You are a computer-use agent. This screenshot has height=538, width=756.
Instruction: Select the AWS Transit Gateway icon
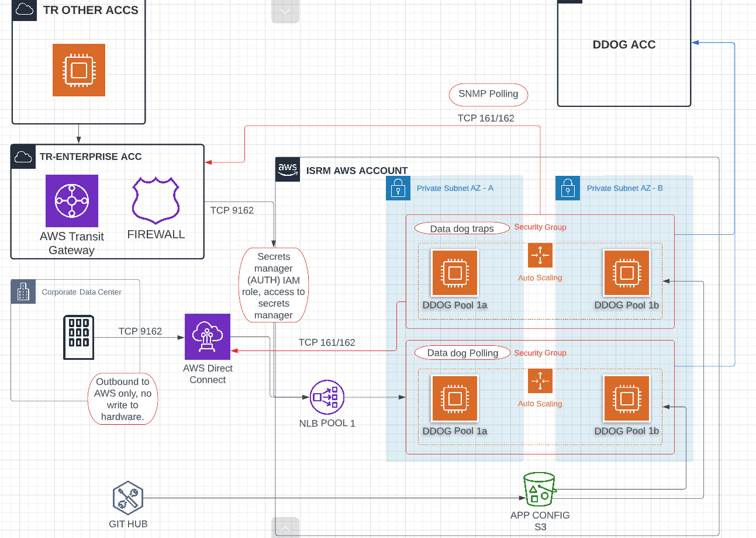click(71, 201)
